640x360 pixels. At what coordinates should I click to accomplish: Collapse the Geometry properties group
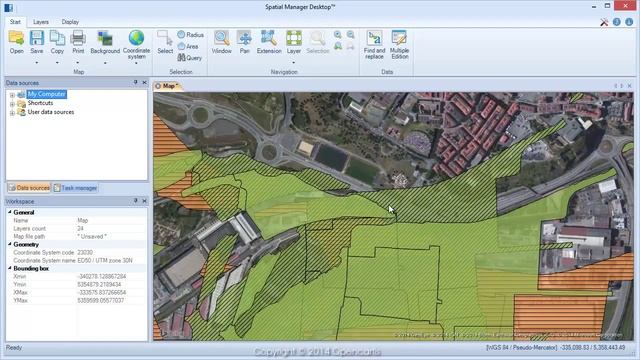[10, 244]
